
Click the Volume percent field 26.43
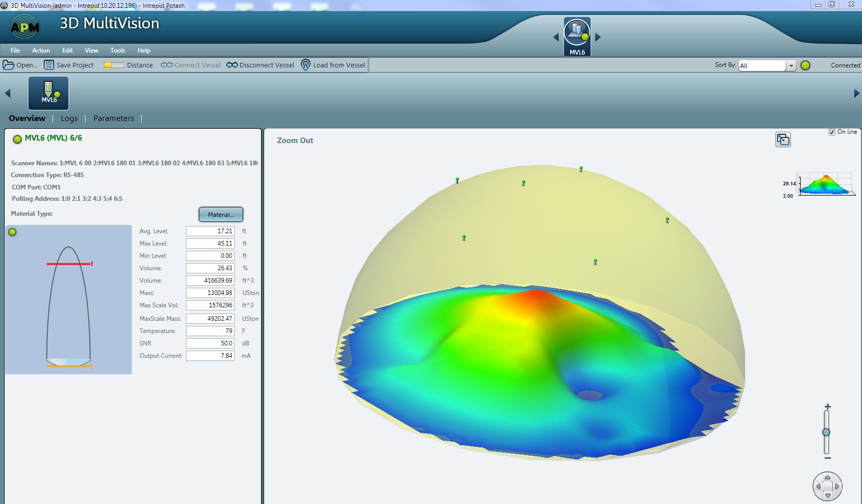tap(210, 268)
